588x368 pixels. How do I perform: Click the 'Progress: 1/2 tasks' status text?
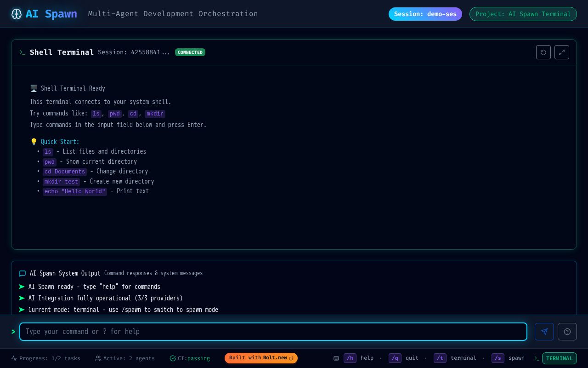point(50,358)
